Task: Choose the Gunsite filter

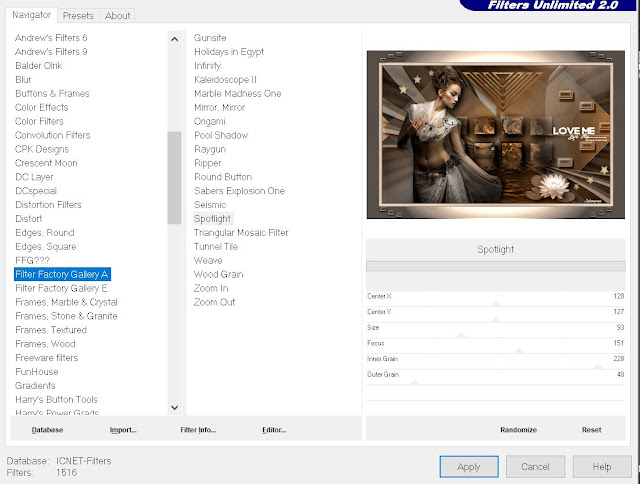Action: click(210, 38)
